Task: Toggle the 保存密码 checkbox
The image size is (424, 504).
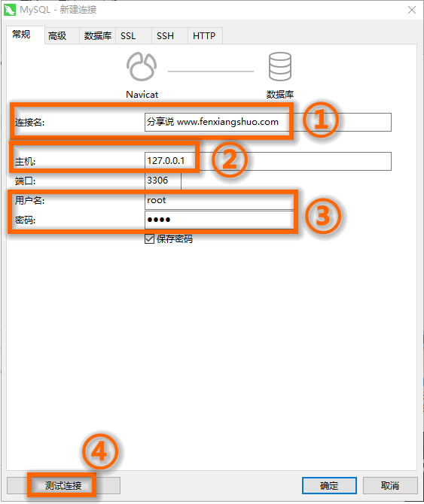Action: (x=149, y=238)
